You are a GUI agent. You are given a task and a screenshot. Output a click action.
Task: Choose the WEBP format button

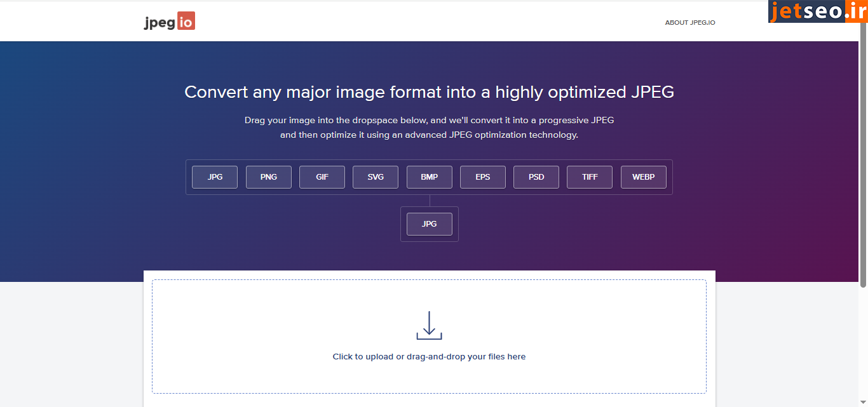click(x=643, y=177)
